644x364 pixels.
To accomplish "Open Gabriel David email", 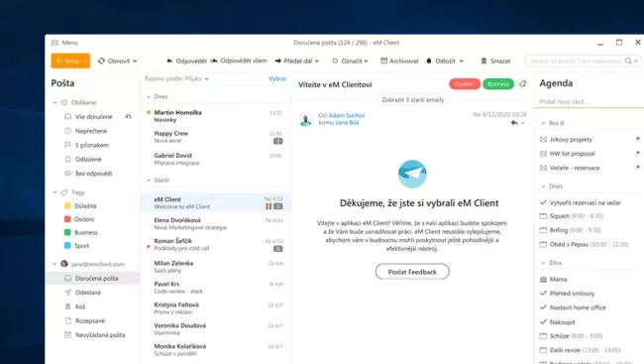I will tap(215, 159).
